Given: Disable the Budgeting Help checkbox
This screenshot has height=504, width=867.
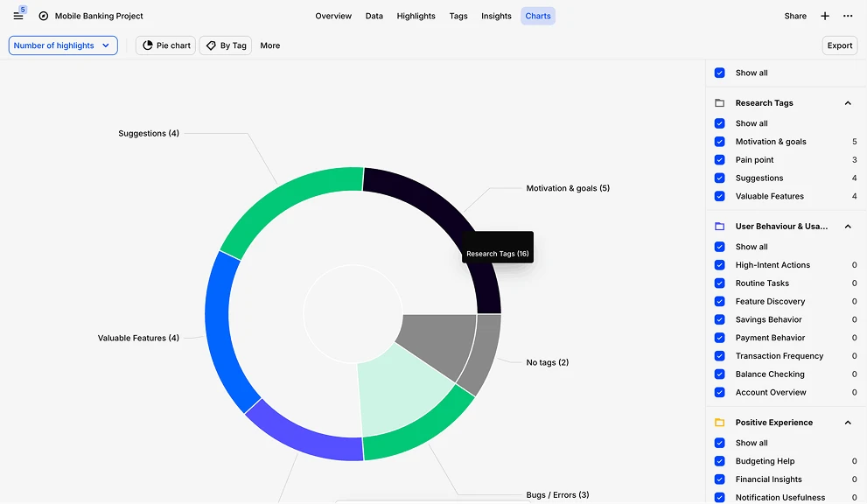Looking at the screenshot, I should tap(719, 461).
